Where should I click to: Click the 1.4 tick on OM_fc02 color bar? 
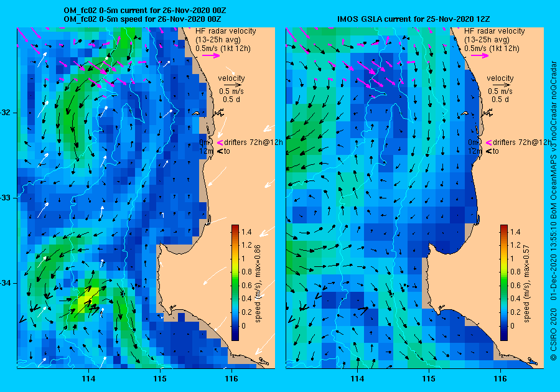coord(246,232)
